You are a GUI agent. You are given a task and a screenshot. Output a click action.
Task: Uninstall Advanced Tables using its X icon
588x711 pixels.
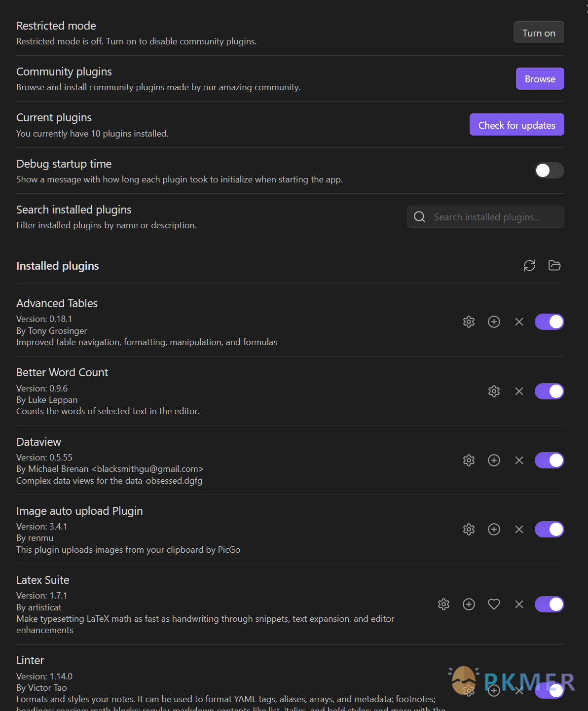[x=519, y=322]
